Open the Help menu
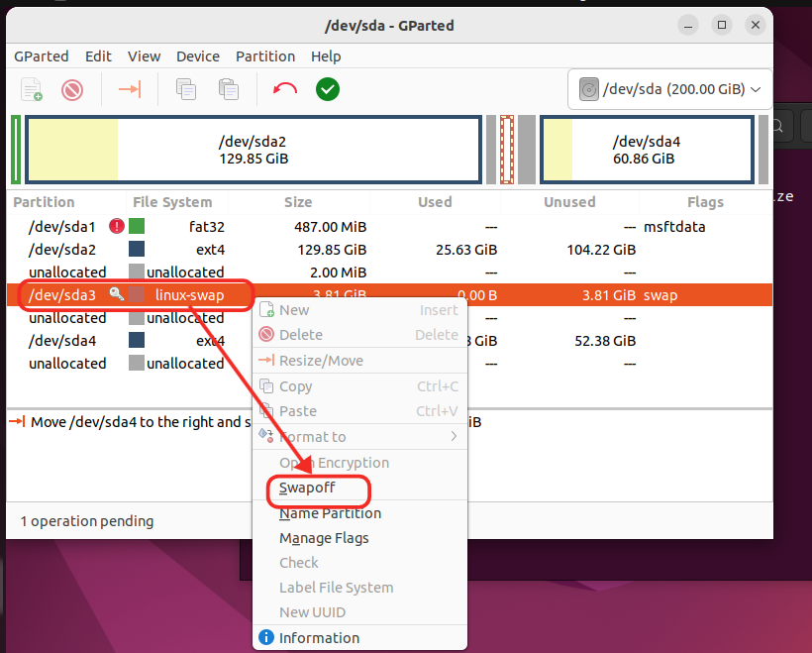The height and width of the screenshot is (653, 812). (x=326, y=55)
